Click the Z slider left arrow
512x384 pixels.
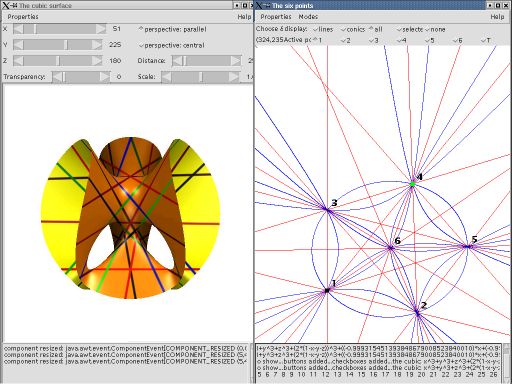click(x=18, y=61)
